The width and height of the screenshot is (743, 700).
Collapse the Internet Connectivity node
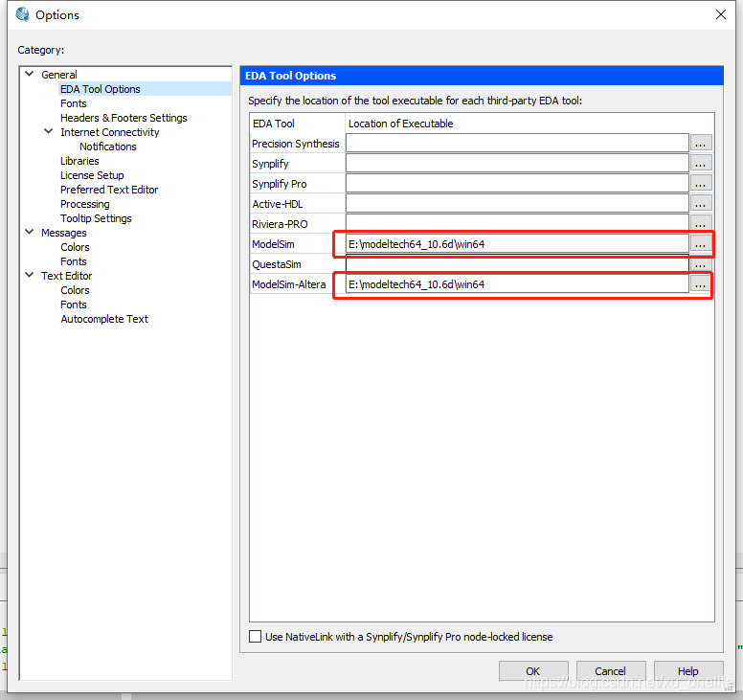coord(48,131)
